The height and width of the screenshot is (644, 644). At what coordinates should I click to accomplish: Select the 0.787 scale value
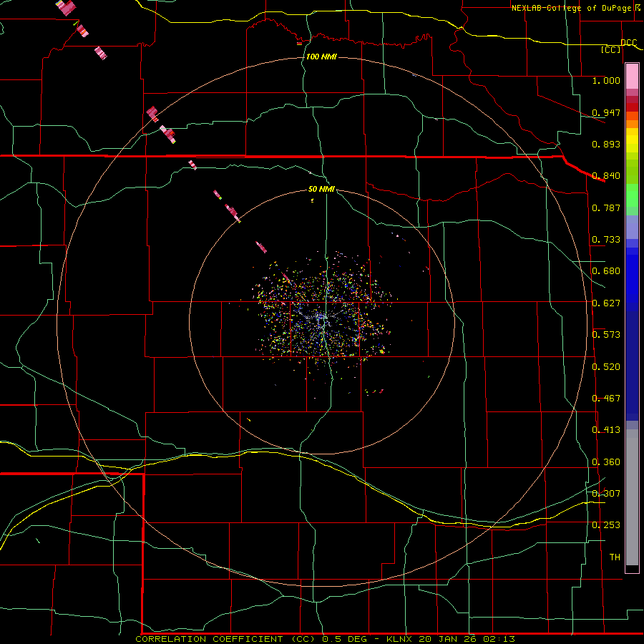606,208
